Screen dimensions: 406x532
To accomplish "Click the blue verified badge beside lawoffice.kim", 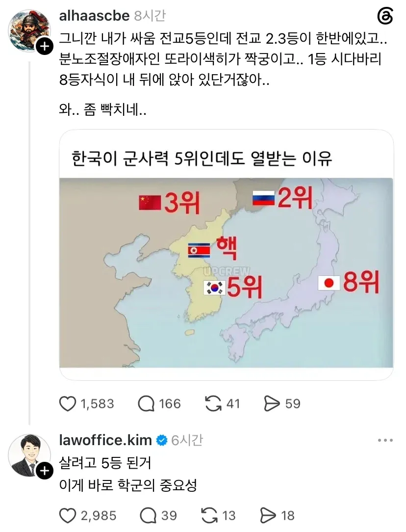I will [x=162, y=440].
